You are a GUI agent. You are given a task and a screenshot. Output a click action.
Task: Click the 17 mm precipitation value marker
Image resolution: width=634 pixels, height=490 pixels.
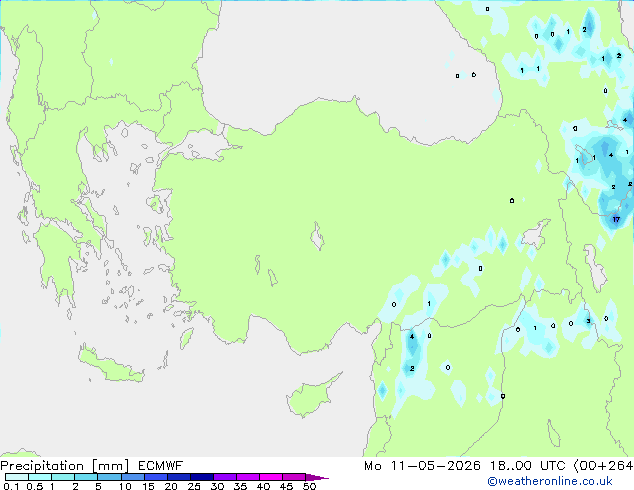(x=616, y=219)
